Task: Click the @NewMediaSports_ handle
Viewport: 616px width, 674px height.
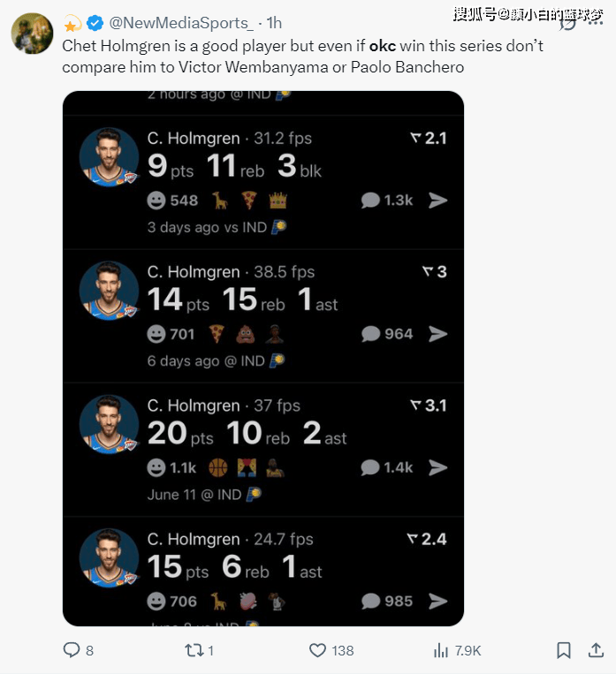Action: point(181,22)
